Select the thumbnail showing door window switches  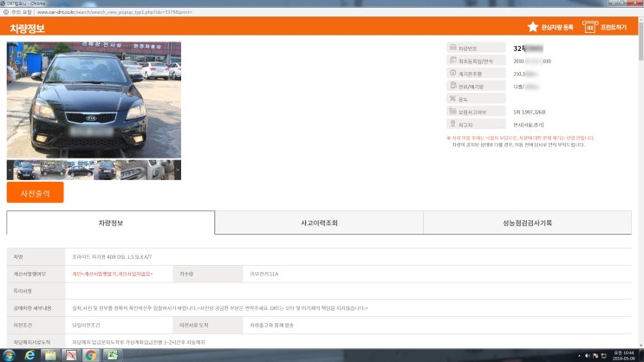coord(133,170)
